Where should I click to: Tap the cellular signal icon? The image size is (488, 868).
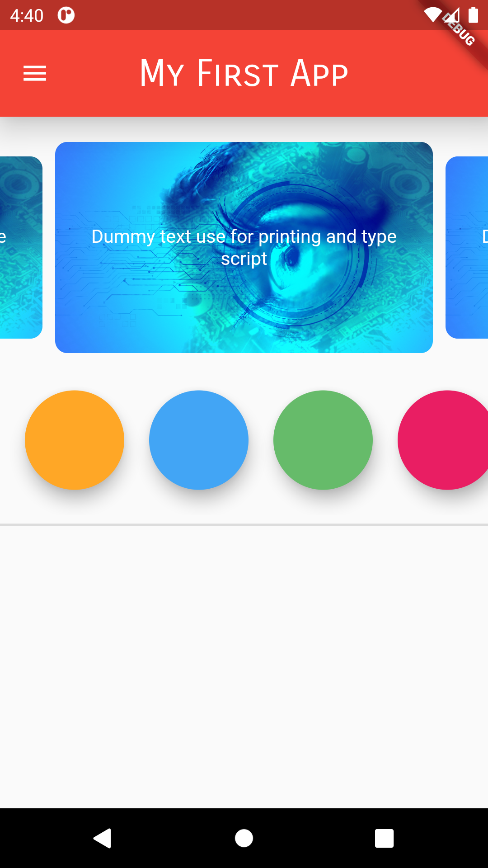[452, 15]
